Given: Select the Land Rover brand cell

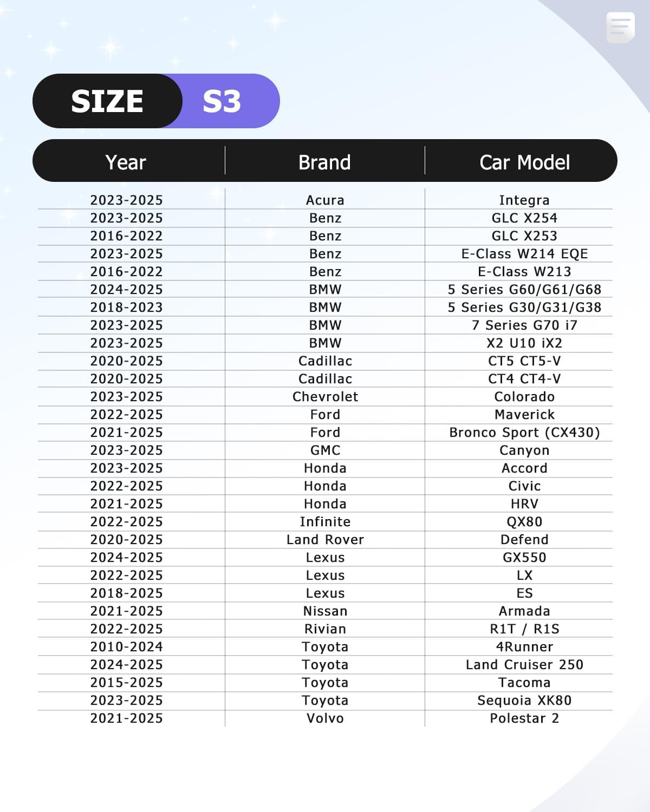Looking at the screenshot, I should click(x=325, y=540).
